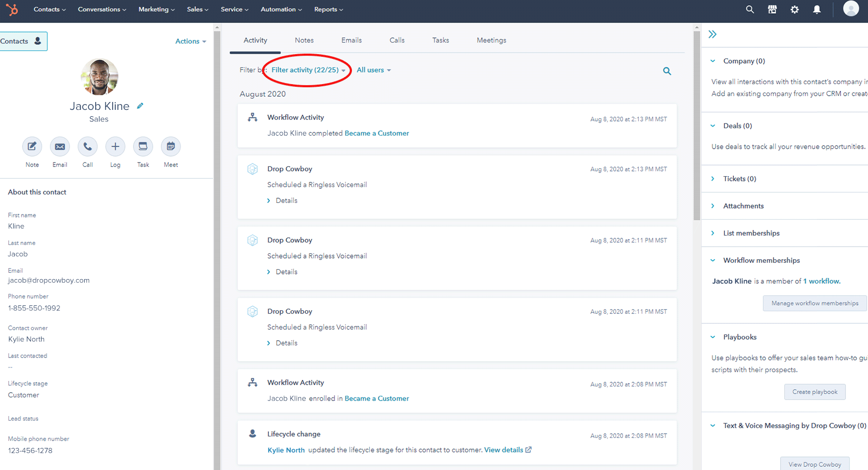This screenshot has height=470, width=868.
Task: Open the Automation menu
Action: click(x=281, y=9)
